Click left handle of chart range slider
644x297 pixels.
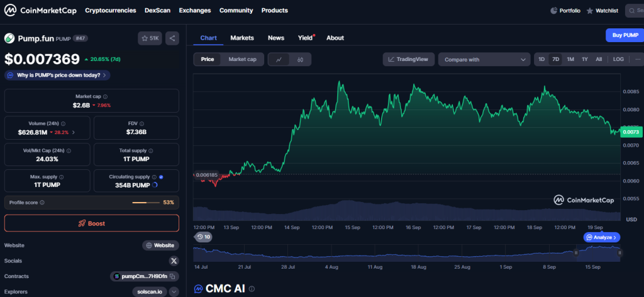[x=576, y=253]
